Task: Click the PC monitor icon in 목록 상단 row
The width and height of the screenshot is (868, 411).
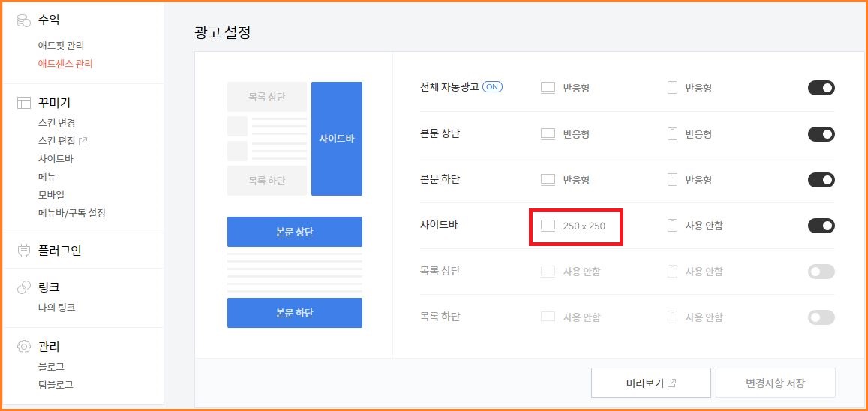Action: click(548, 271)
